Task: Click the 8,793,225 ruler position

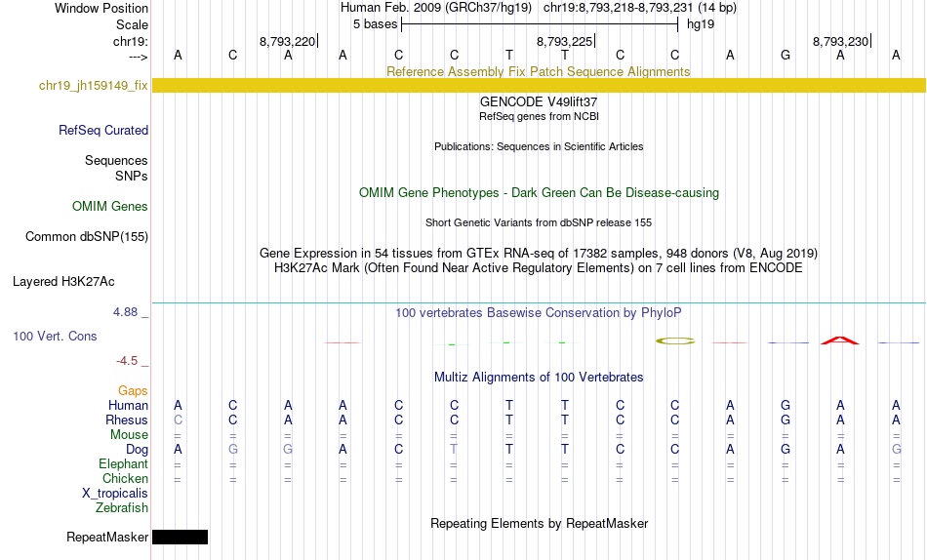Action: click(564, 41)
